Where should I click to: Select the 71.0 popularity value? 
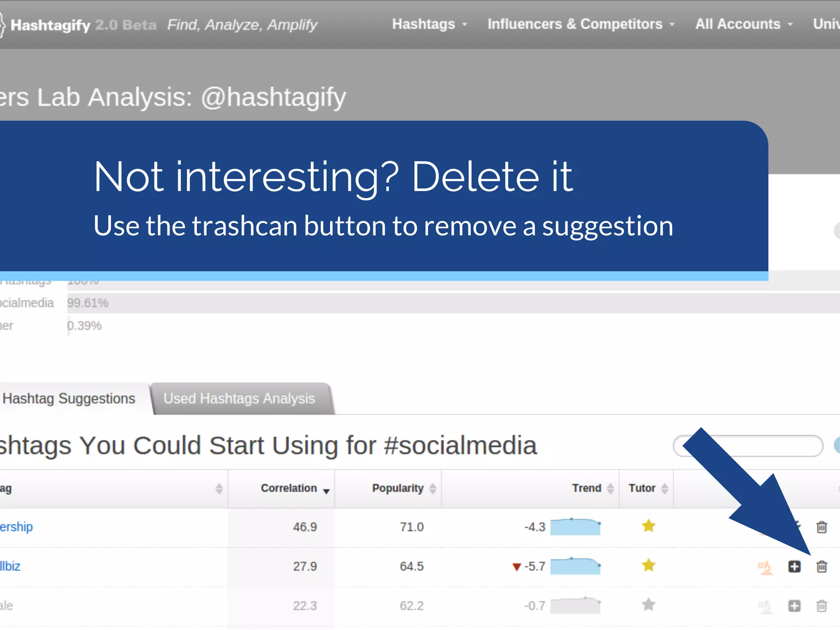click(412, 527)
